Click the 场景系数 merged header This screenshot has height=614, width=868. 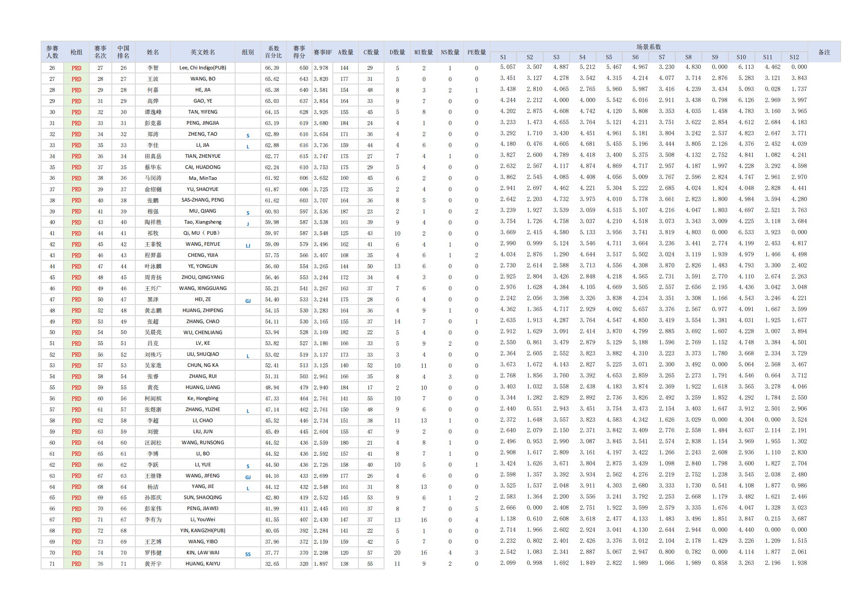coord(648,47)
